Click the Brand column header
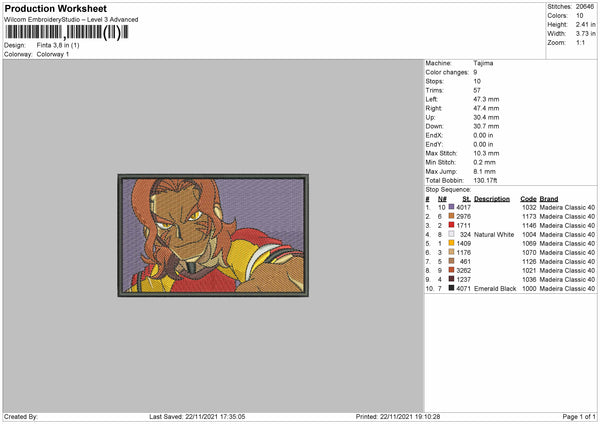The image size is (600, 424). tap(549, 199)
